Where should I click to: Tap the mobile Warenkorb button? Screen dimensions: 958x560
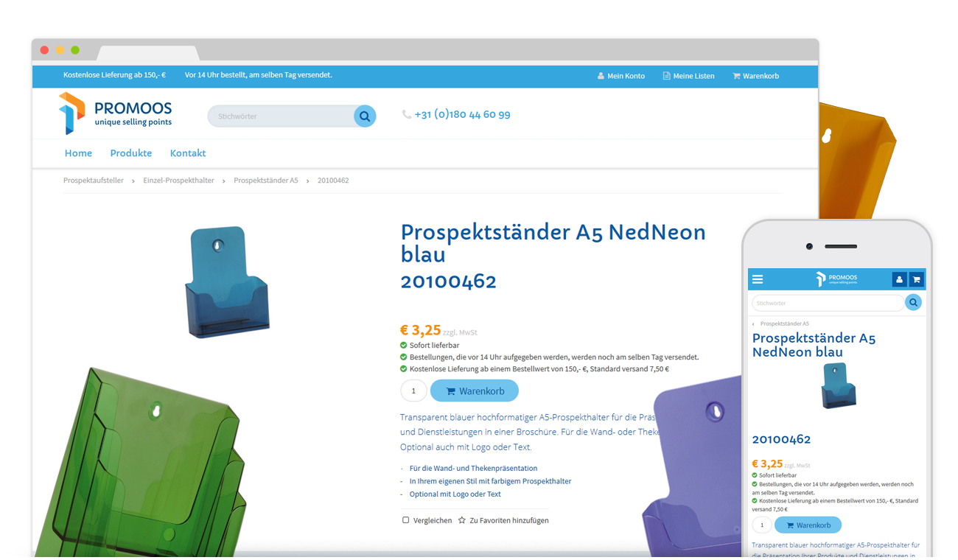pyautogui.click(x=808, y=525)
